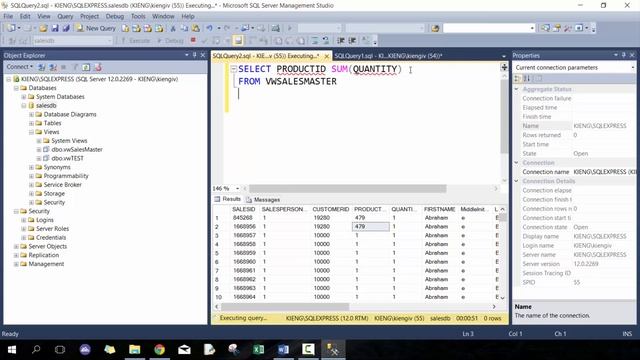Click the red Cancel Executing Query button

(x=193, y=40)
